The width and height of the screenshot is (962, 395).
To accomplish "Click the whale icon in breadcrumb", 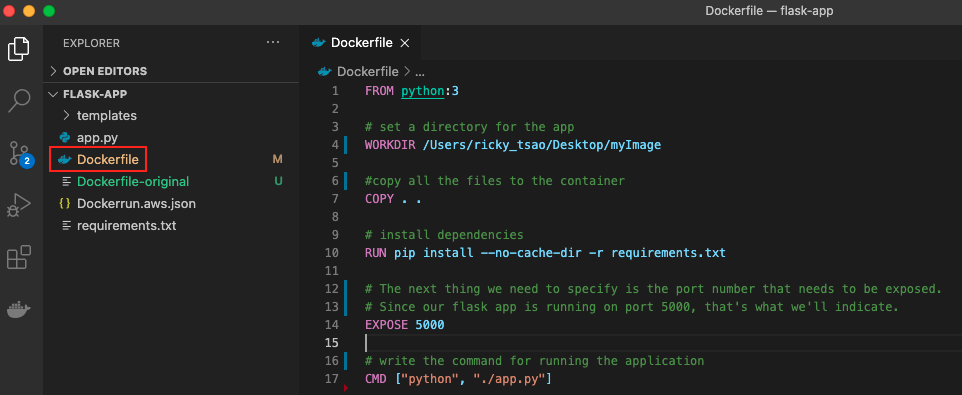I will click(x=325, y=72).
